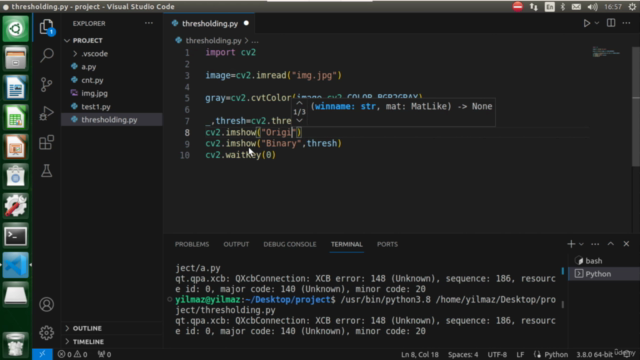Click the editor vertical scrollbar
This screenshot has height=360, width=640.
pyautogui.click(x=636, y=106)
